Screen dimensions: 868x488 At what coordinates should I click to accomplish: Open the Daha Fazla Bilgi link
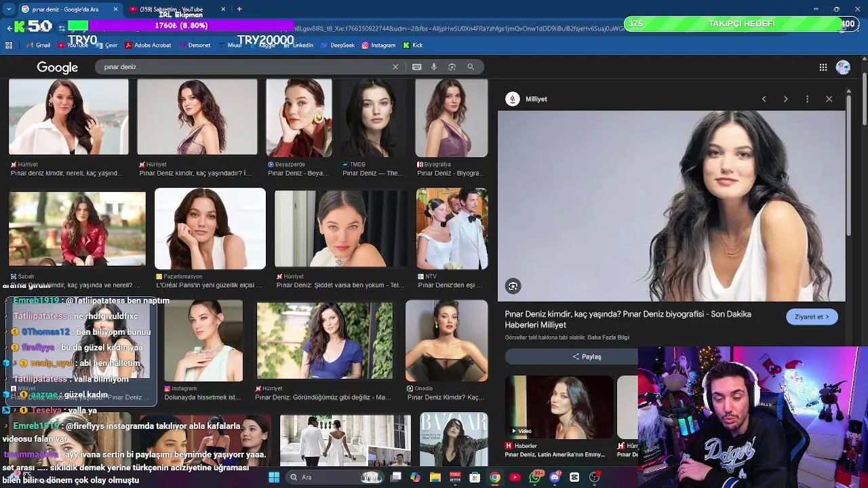(x=608, y=338)
